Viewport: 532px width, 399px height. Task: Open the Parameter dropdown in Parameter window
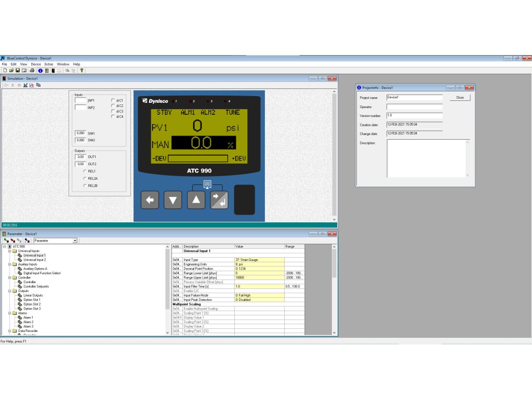[x=75, y=241]
